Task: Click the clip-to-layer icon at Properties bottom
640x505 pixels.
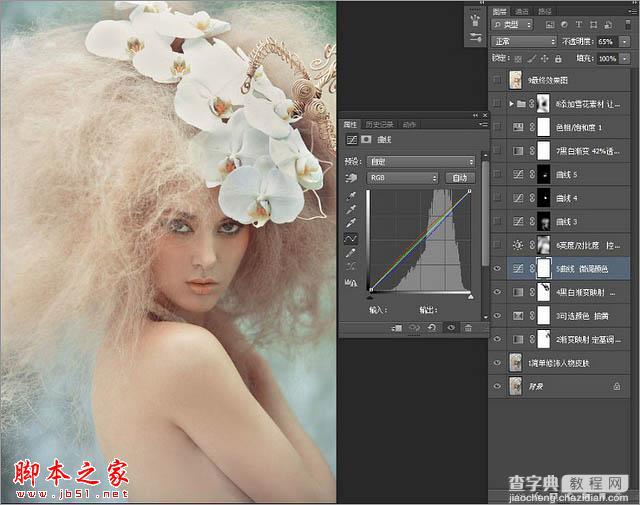Action: tap(397, 328)
